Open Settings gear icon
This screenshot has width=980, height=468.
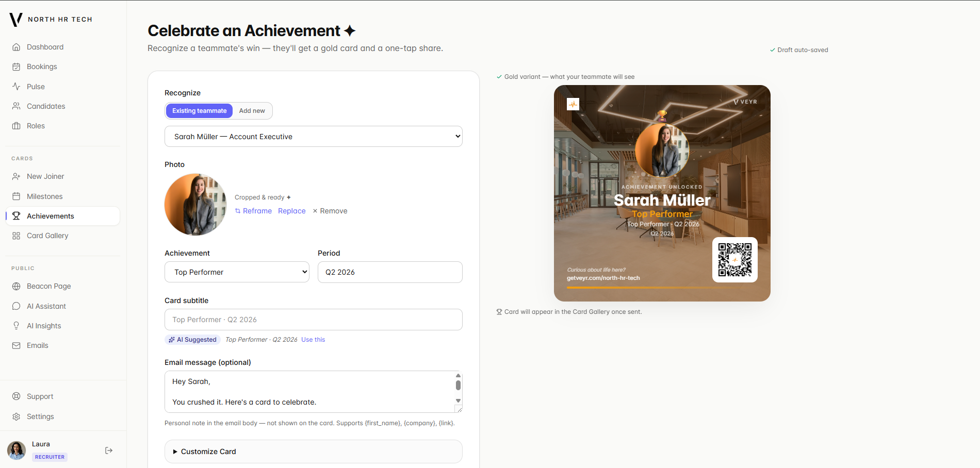click(17, 416)
